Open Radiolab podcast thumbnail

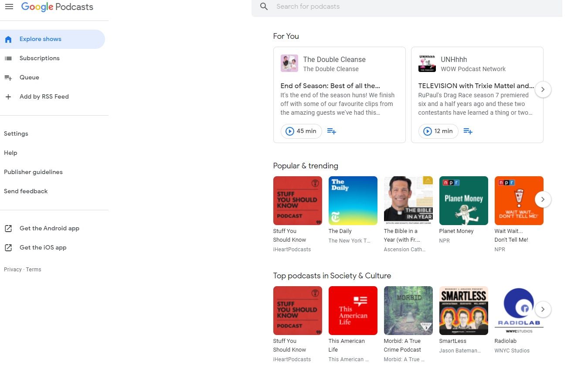point(519,311)
